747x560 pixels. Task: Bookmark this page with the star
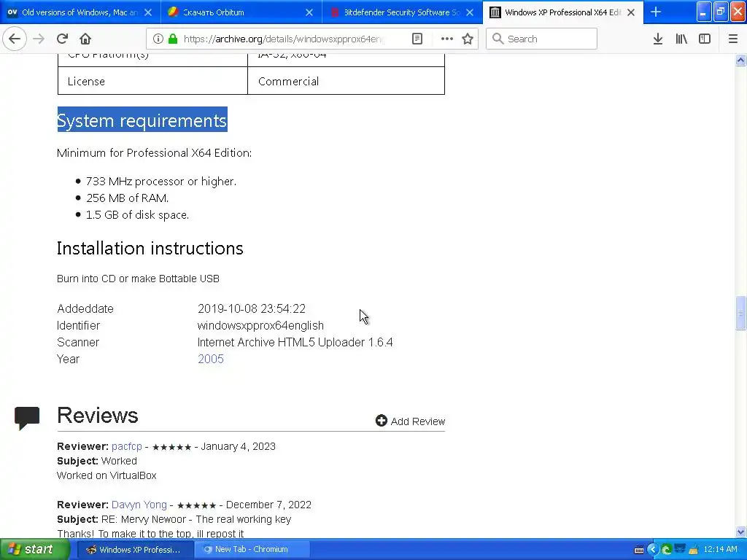tap(468, 39)
